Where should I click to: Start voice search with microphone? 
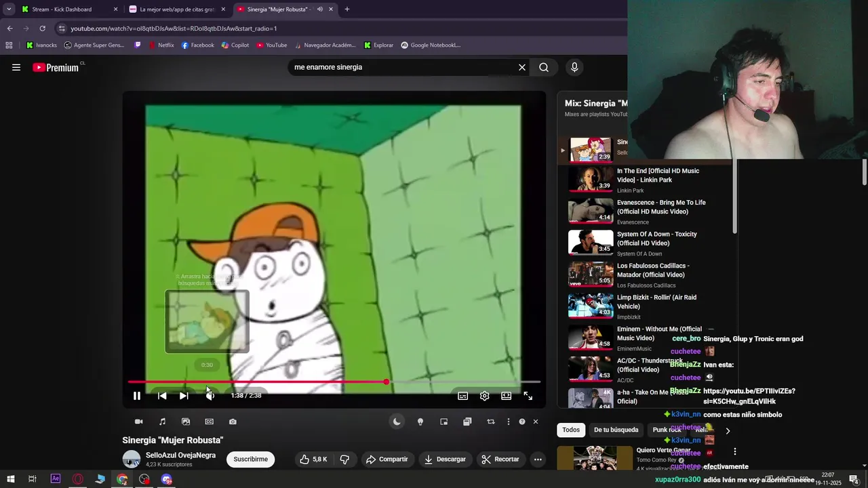(574, 67)
